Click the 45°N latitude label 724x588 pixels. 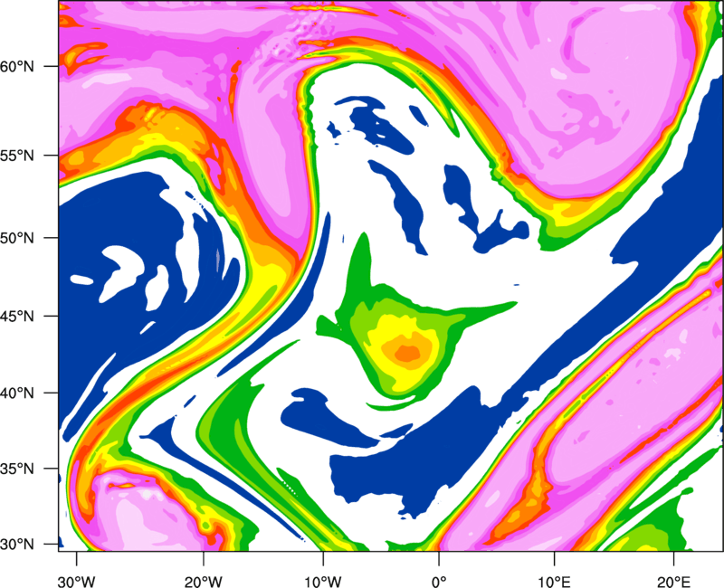coord(17,316)
